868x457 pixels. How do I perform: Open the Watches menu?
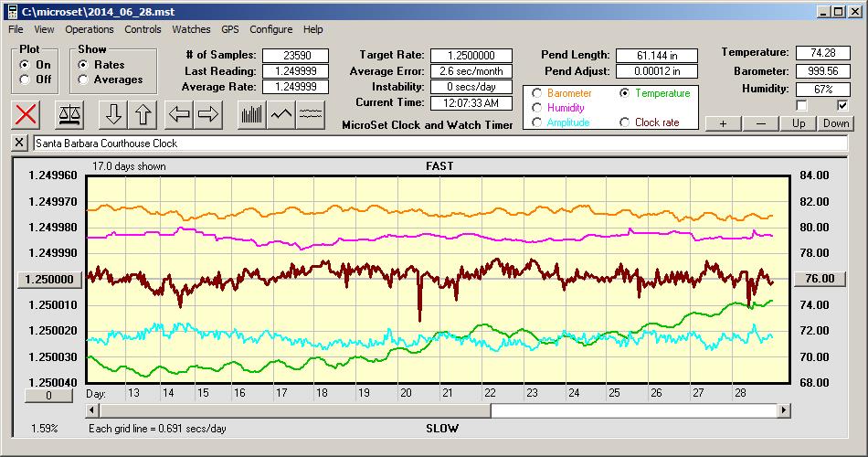(191, 29)
